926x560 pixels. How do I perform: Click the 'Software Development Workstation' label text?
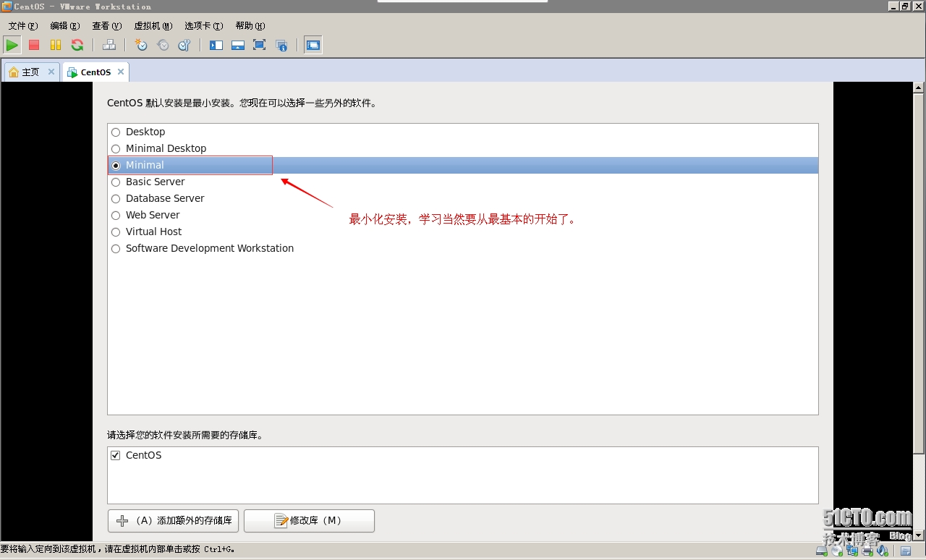210,248
